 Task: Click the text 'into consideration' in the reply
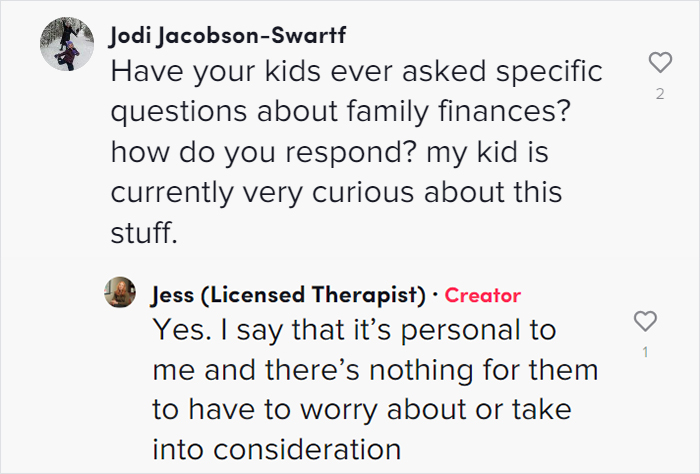tap(276, 449)
